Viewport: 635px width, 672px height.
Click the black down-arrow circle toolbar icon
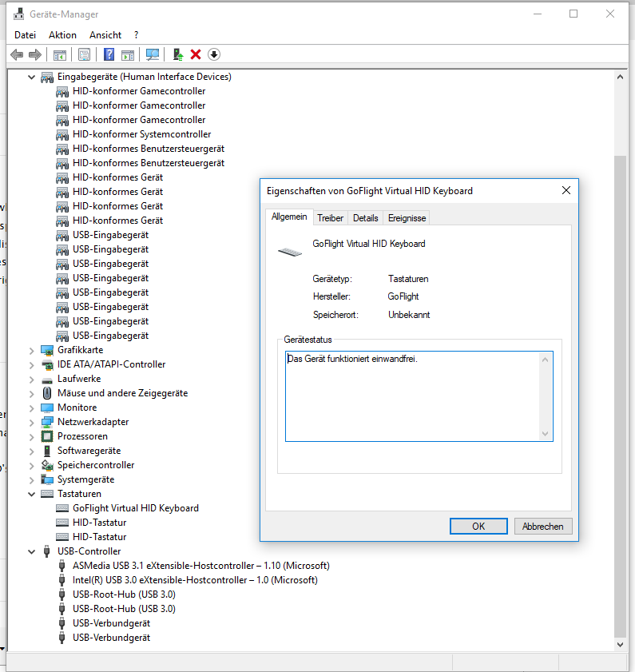pos(213,54)
